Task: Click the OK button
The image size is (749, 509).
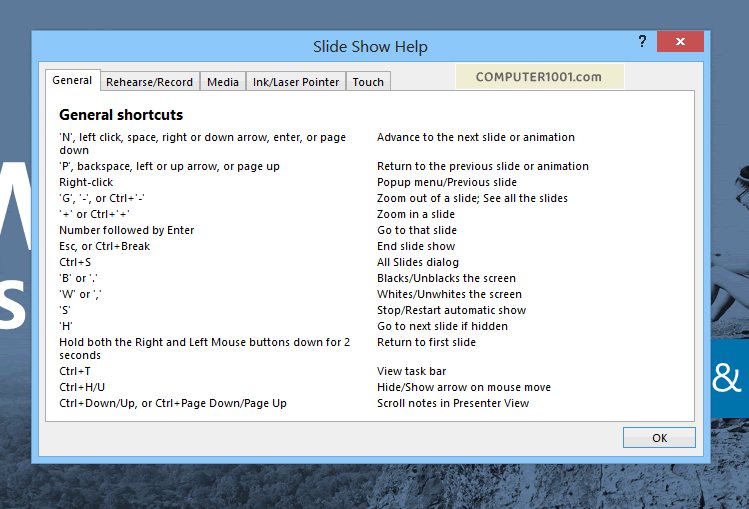Action: (659, 438)
